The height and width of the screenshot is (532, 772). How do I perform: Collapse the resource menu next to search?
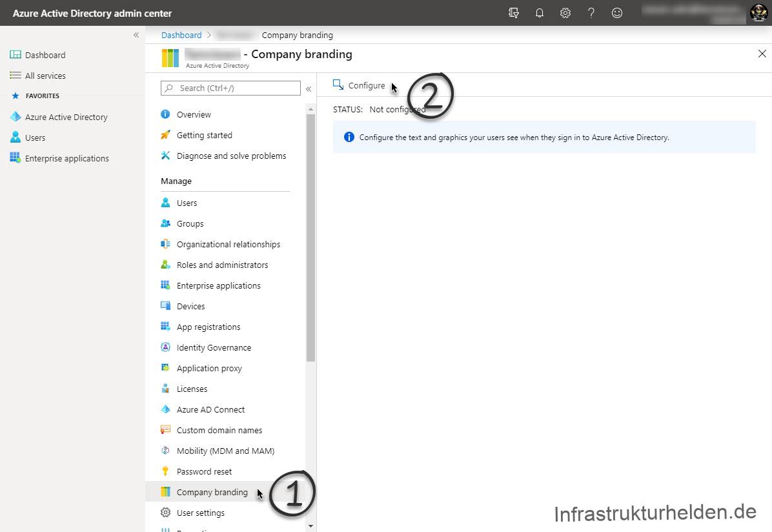pos(309,88)
